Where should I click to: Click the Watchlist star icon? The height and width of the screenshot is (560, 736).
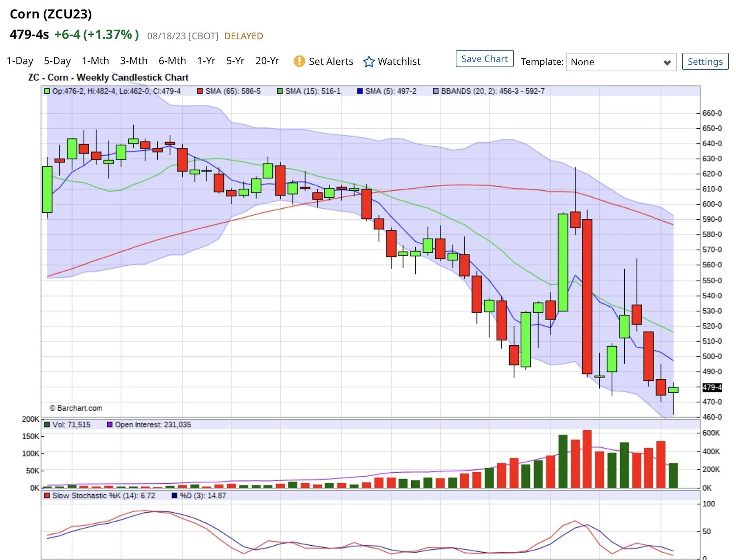tap(369, 62)
